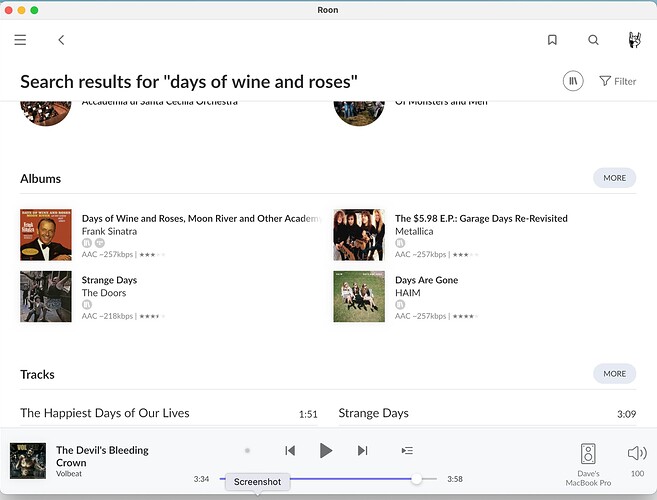Open Frank Sinatra album cover thumbnail
The image size is (657, 500).
coord(46,235)
